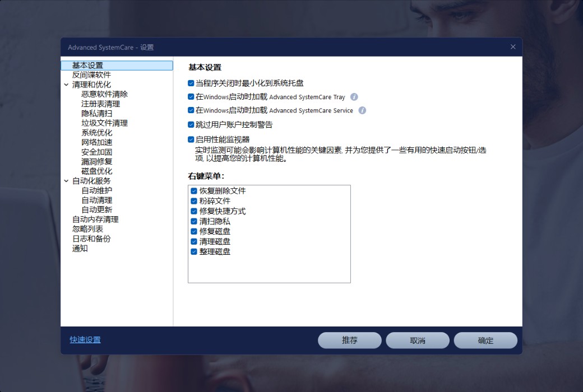Select 反间谍软件 in the sidebar
Screen dimensions: 583x392
point(91,75)
